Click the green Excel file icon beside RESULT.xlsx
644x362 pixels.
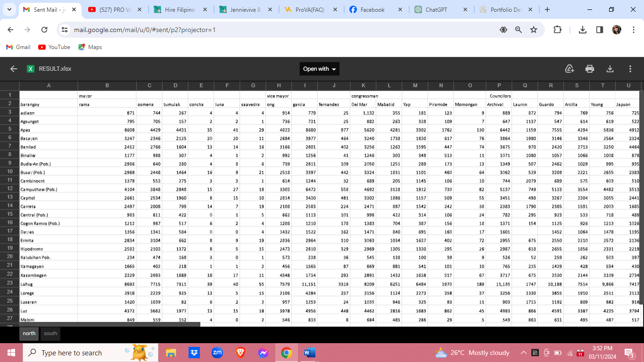point(31,69)
